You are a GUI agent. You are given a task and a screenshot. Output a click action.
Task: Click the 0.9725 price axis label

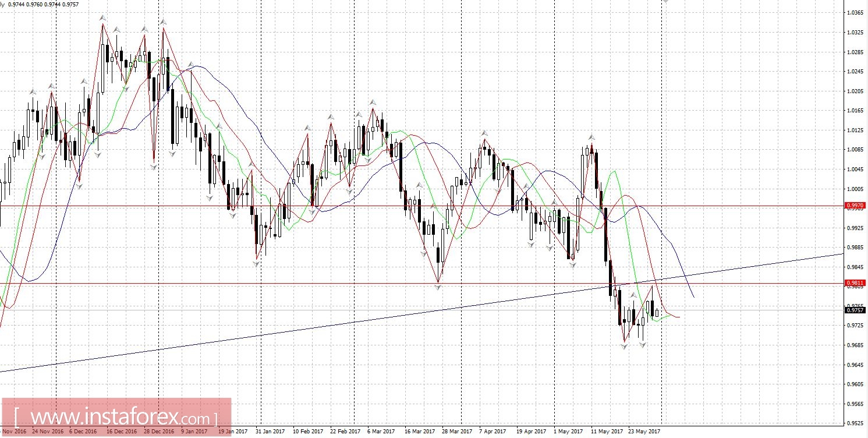coord(855,326)
